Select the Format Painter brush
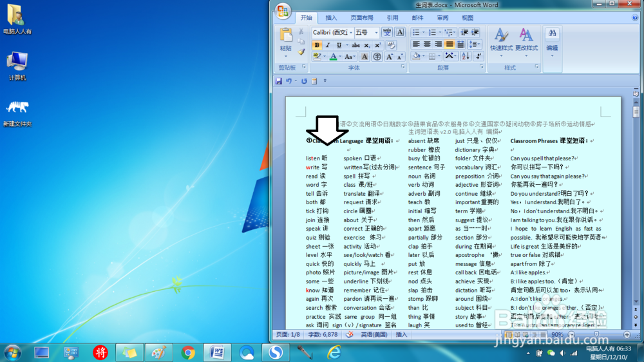This screenshot has height=362, width=644. coord(301,52)
